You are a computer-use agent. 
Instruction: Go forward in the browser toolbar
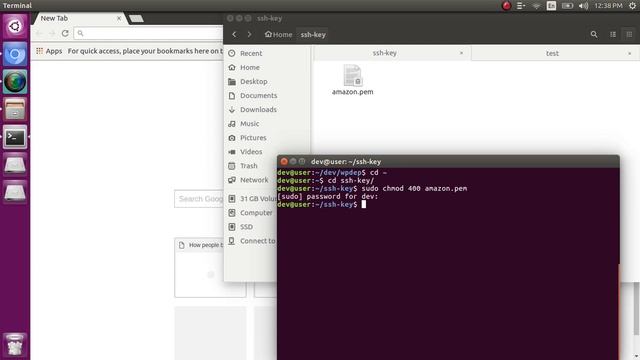(x=52, y=33)
